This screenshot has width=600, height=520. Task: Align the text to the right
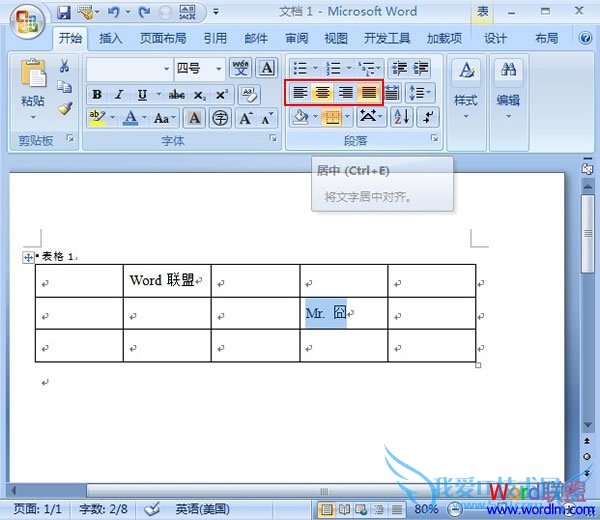(346, 93)
